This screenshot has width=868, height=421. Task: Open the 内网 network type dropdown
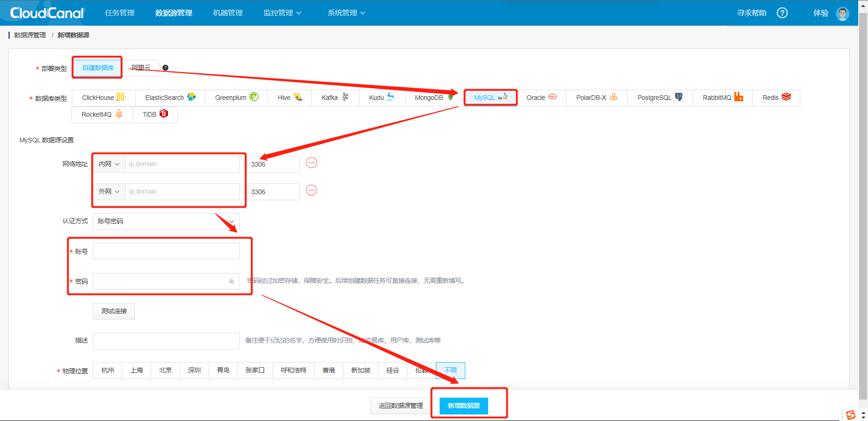click(109, 164)
